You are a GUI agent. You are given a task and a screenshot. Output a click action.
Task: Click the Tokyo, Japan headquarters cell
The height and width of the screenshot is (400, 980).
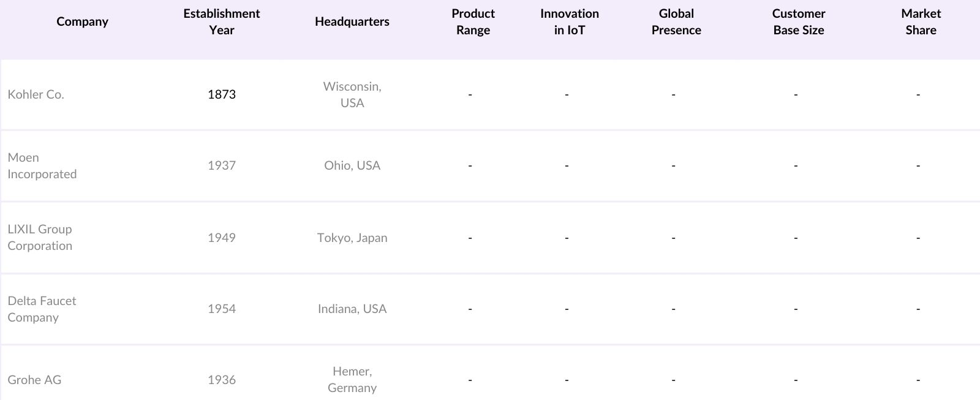click(352, 238)
